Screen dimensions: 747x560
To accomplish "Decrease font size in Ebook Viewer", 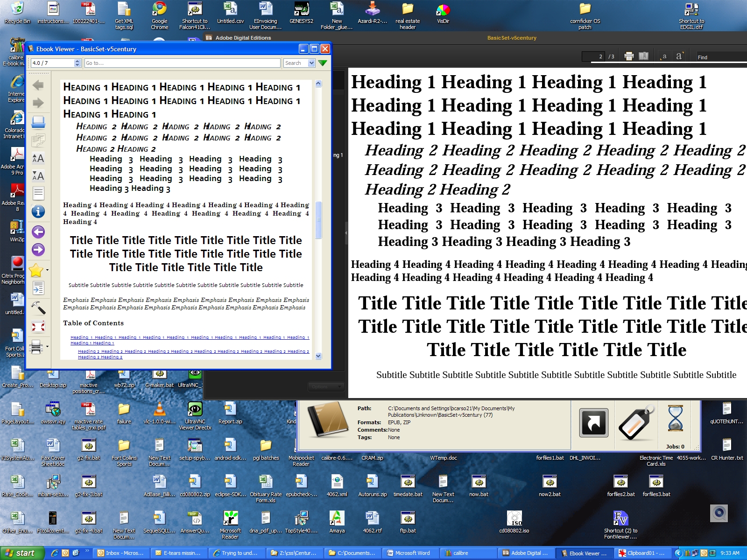I will click(x=38, y=176).
